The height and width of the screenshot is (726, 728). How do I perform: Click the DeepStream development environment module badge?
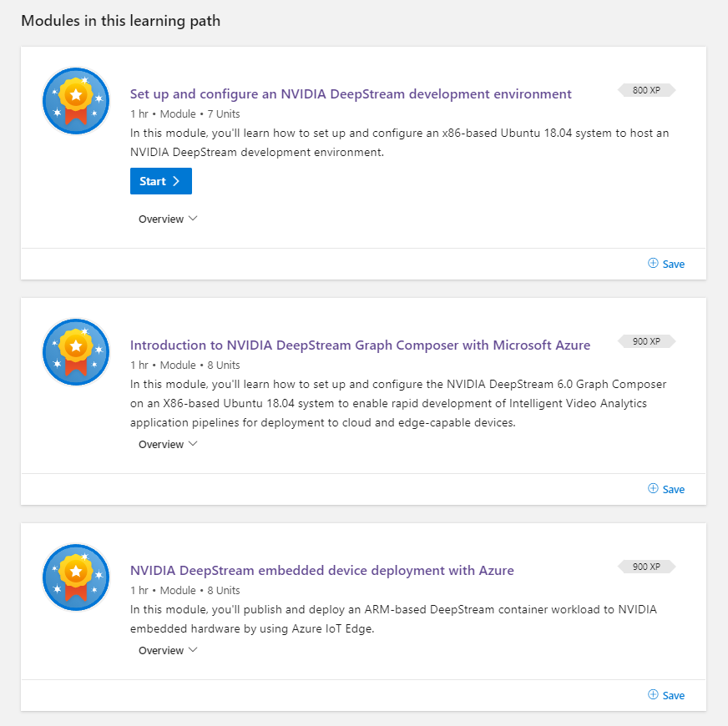point(76,101)
